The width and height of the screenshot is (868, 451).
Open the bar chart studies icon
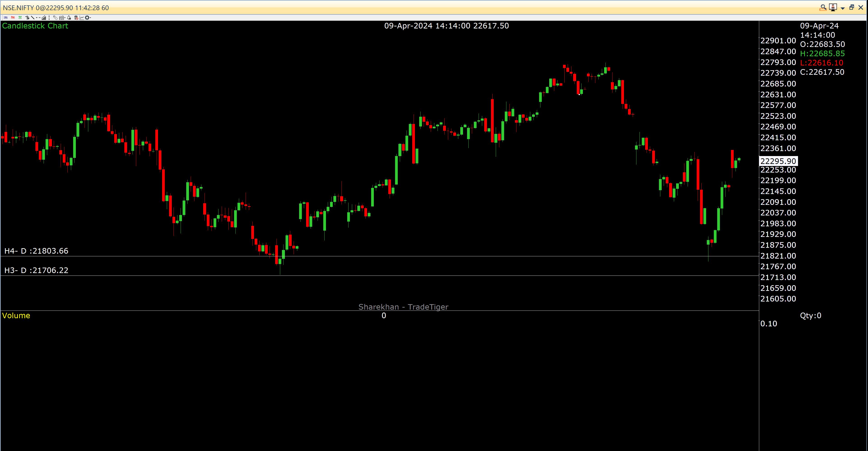pos(44,18)
